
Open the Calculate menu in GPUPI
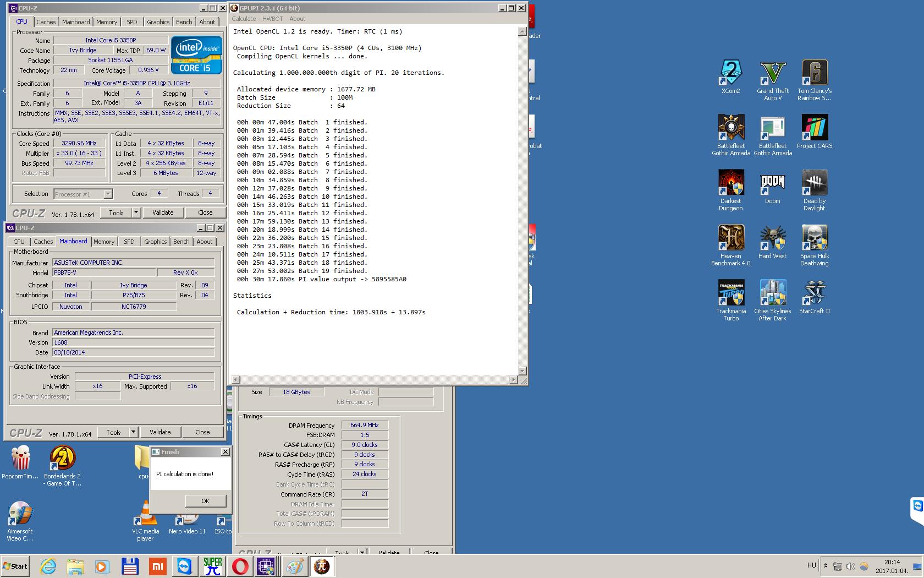(x=244, y=19)
